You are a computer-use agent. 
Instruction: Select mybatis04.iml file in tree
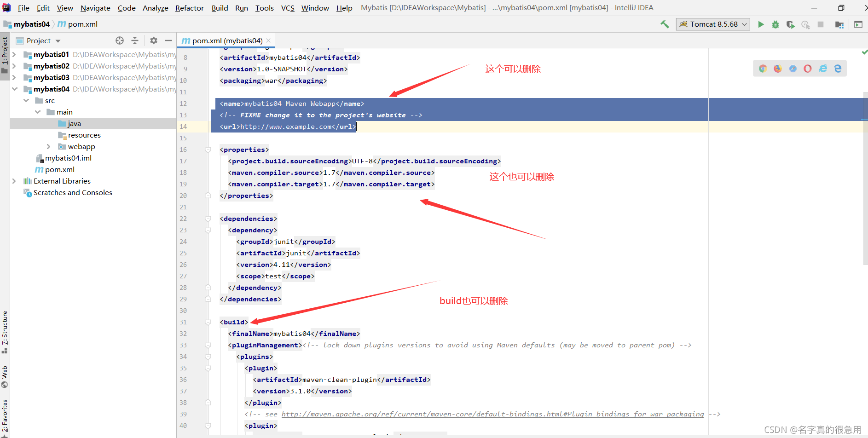[x=64, y=158]
